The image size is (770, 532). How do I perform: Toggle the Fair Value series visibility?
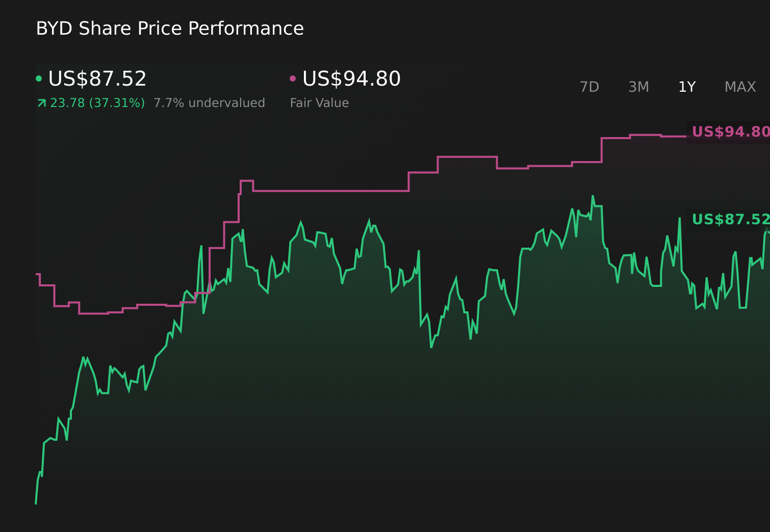(293, 78)
